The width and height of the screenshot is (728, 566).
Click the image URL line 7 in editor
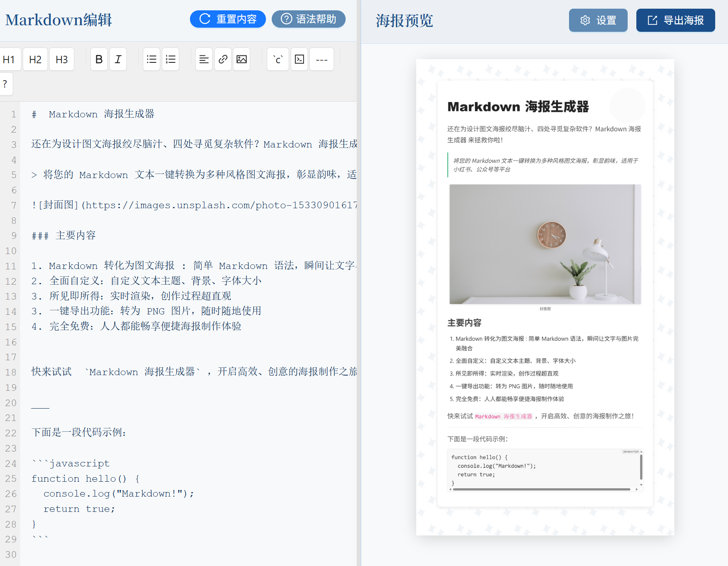tap(194, 205)
